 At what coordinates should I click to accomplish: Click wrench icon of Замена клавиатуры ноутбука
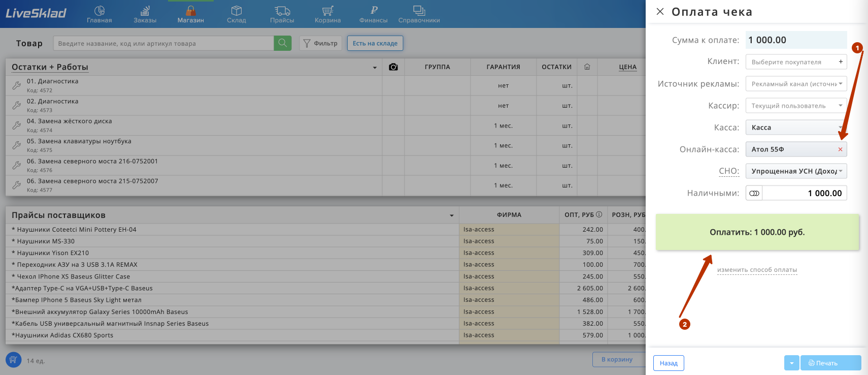coord(16,145)
